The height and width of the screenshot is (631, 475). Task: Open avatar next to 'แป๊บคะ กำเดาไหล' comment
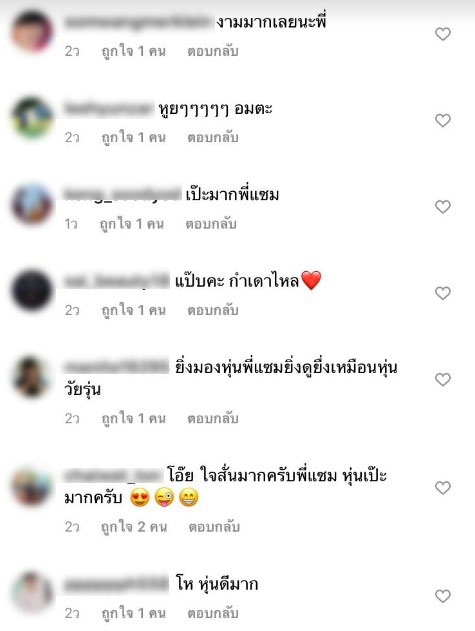pos(32,290)
